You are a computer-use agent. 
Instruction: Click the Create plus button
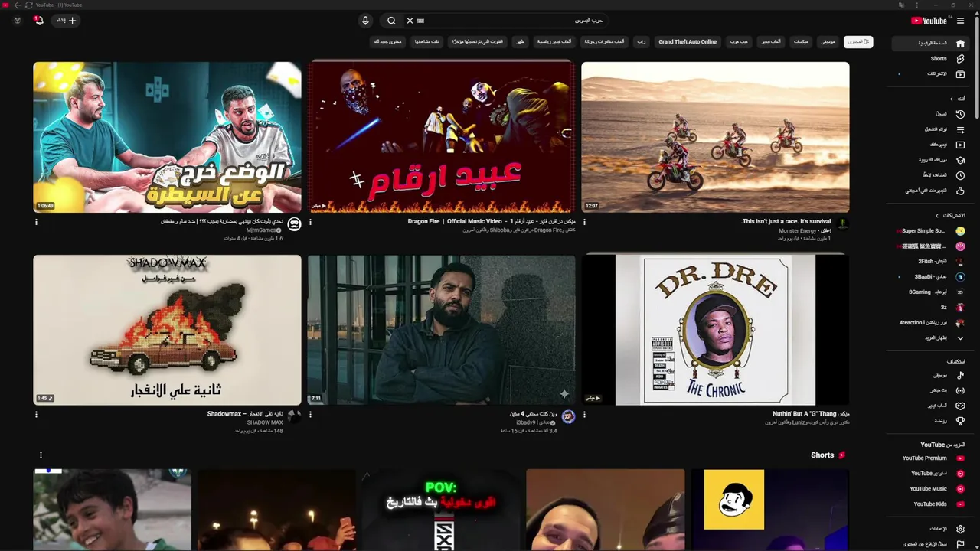pyautogui.click(x=65, y=21)
